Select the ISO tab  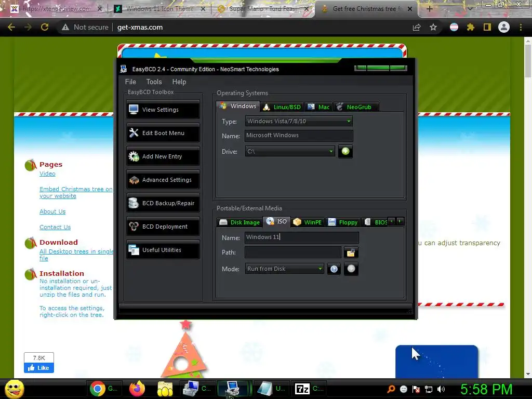[277, 221]
